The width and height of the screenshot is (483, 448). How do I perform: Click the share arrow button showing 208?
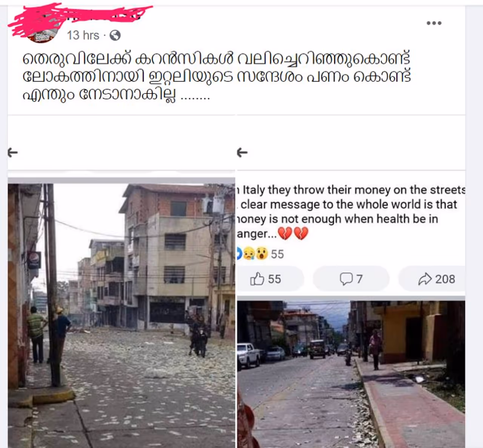[432, 279]
